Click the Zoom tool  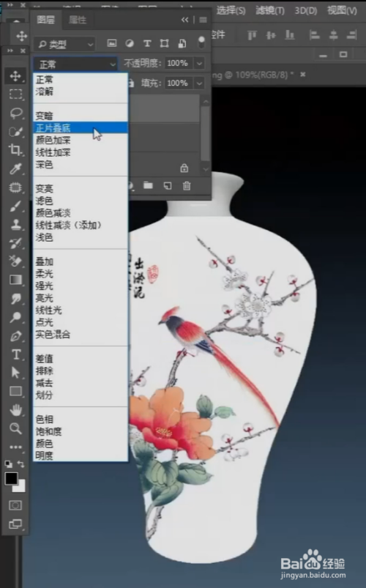coord(16,428)
